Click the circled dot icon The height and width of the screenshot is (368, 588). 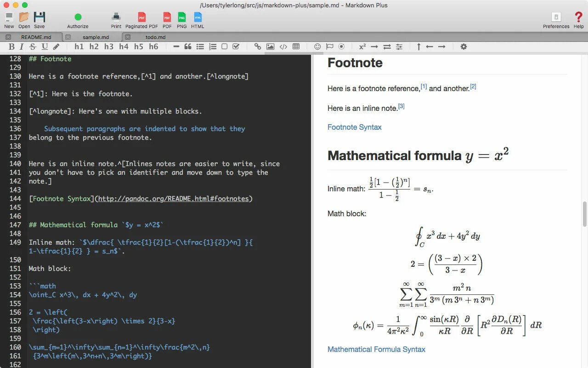click(x=341, y=46)
